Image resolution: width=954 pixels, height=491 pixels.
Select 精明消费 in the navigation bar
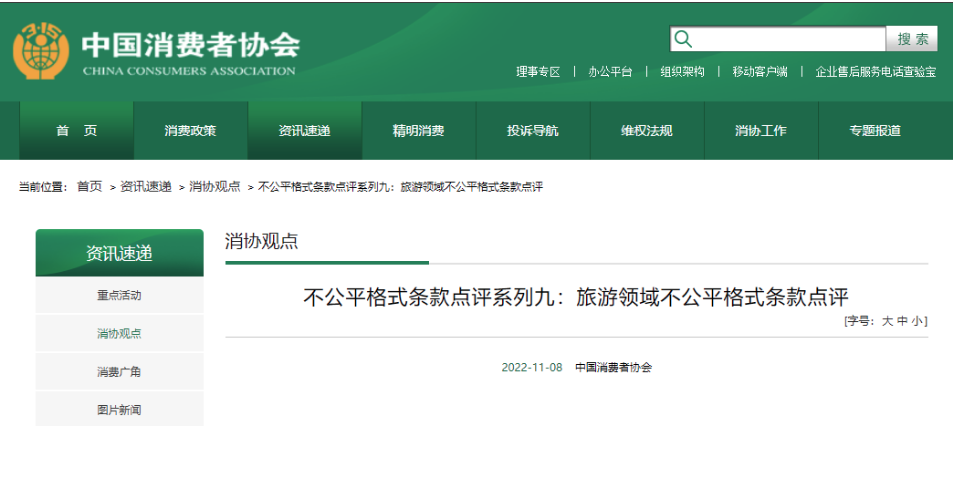[418, 131]
